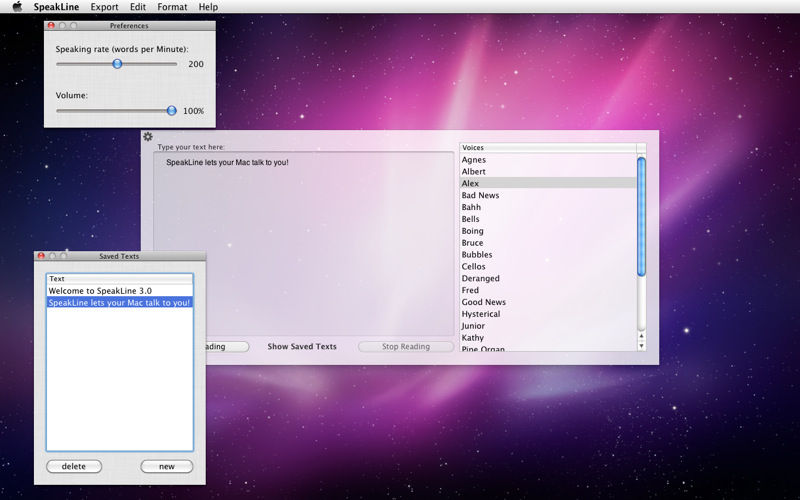
Task: Select the Kathy voice
Action: click(x=548, y=338)
